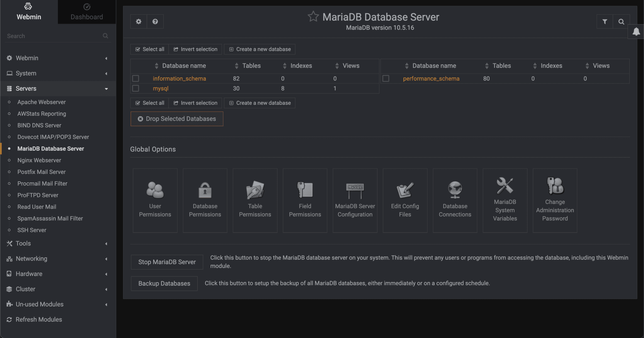Expand the System sidebar category arrow
Image resolution: width=644 pixels, height=338 pixels.
coord(106,73)
